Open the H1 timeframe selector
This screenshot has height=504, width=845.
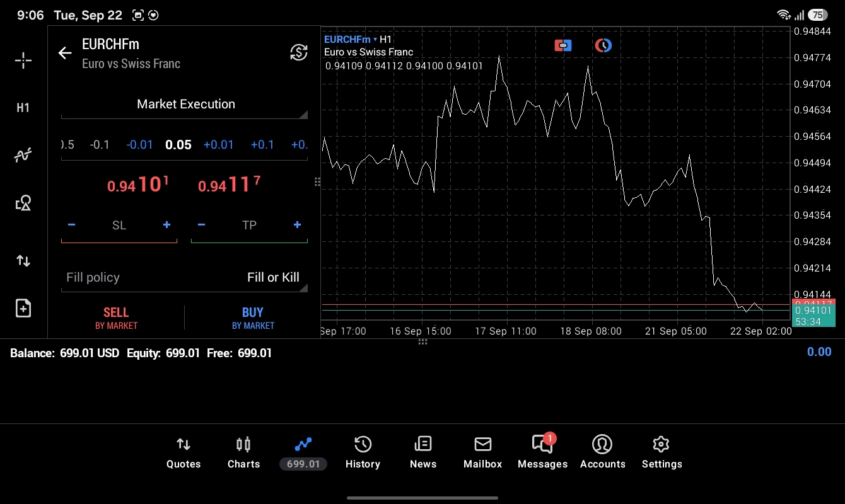click(x=23, y=108)
